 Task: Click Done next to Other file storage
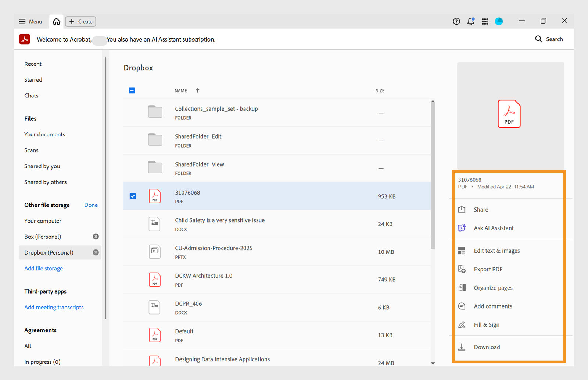pyautogui.click(x=91, y=205)
